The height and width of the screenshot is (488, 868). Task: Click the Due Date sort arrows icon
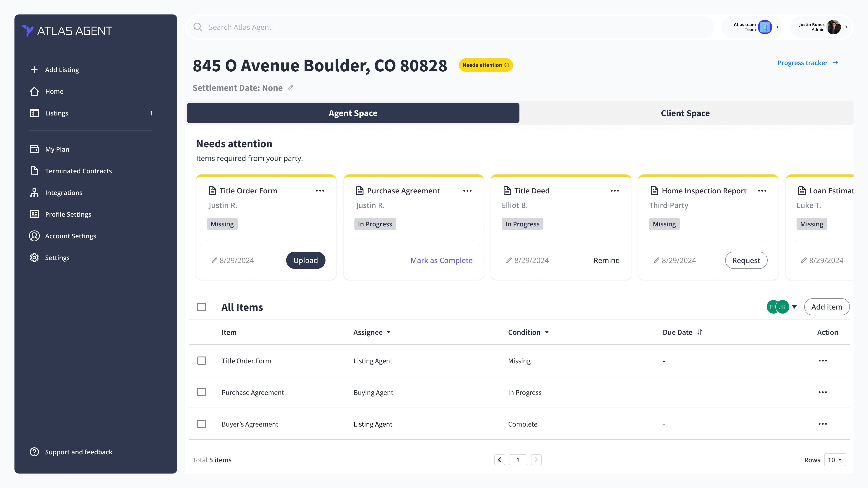pos(700,332)
